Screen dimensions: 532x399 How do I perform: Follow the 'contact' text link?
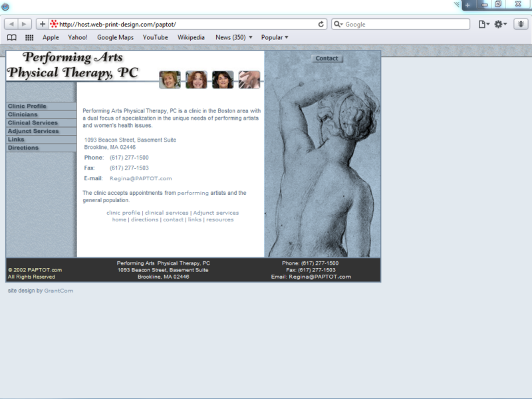tap(173, 219)
